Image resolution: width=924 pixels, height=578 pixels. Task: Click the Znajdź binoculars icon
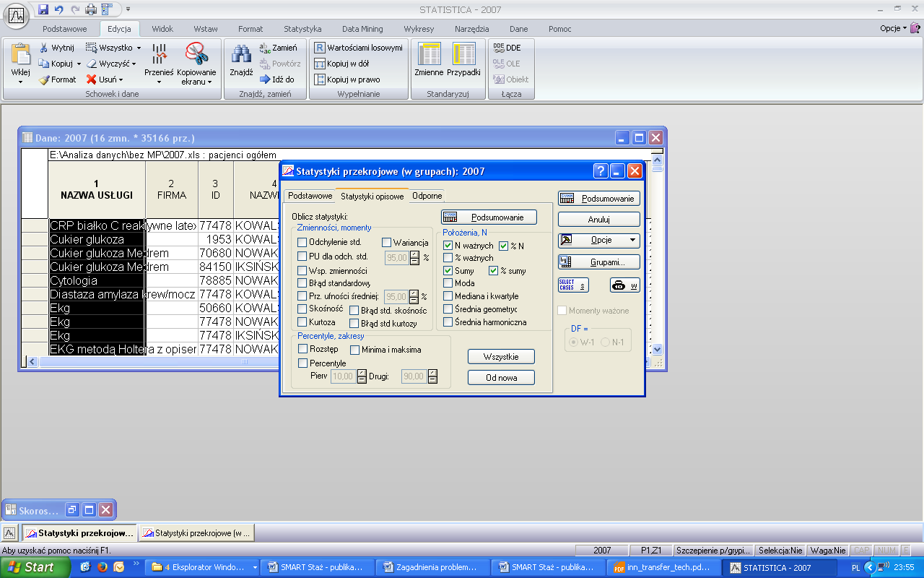(x=240, y=54)
